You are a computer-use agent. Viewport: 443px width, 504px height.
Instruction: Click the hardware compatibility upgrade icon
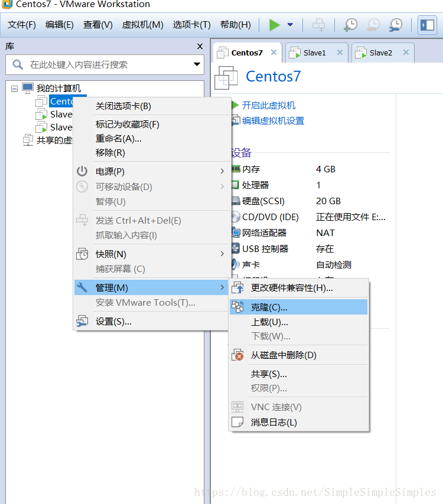[x=238, y=287]
